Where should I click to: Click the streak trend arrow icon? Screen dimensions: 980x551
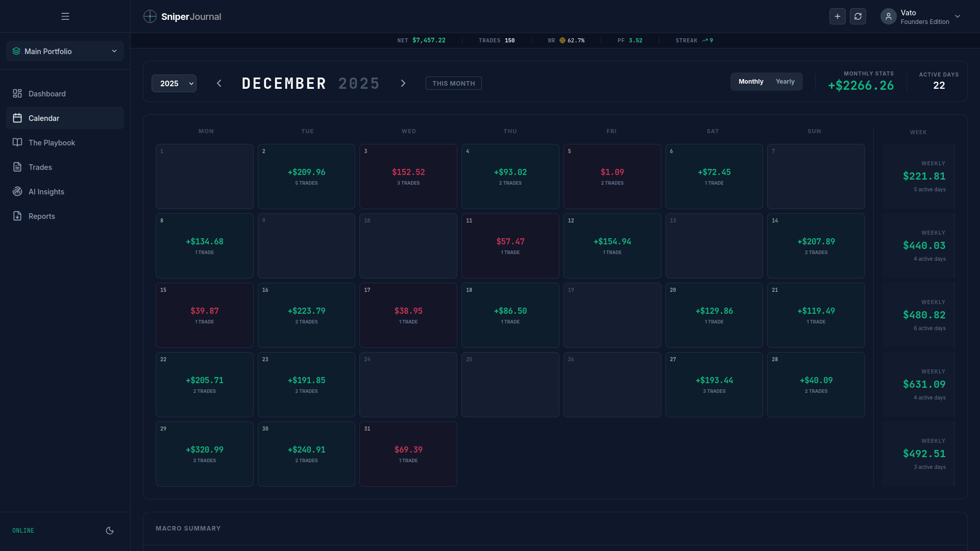[705, 40]
